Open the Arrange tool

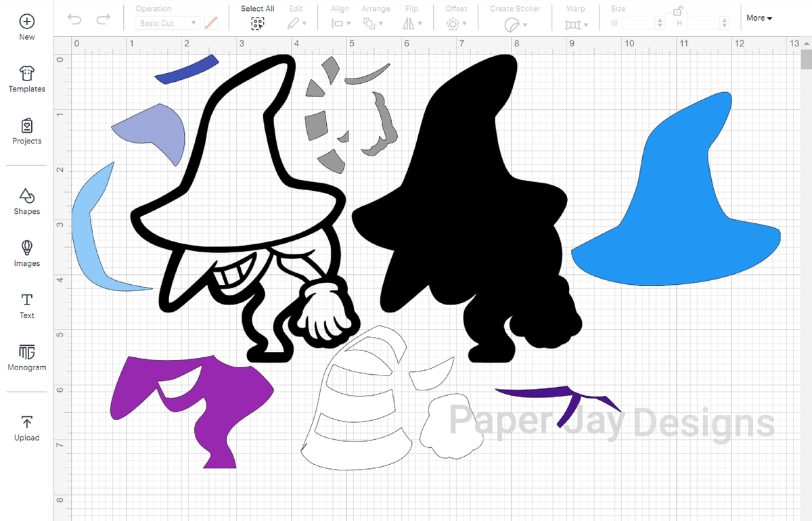(x=373, y=24)
